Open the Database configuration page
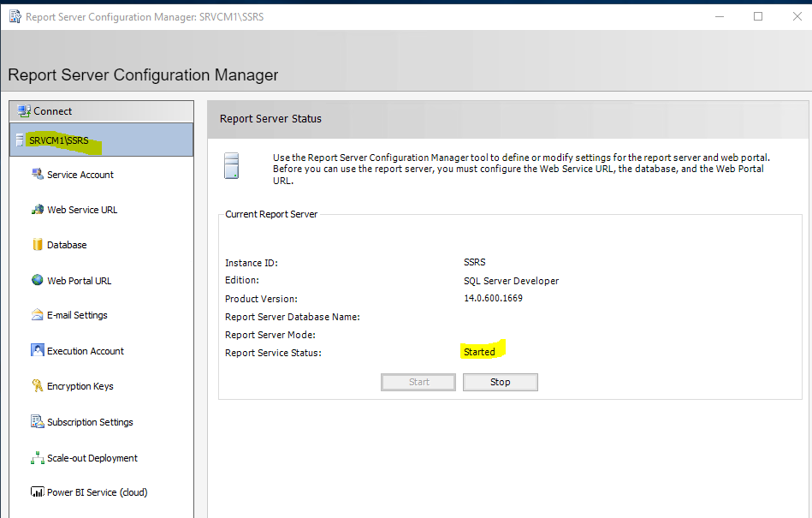The height and width of the screenshot is (518, 812). pyautogui.click(x=67, y=245)
